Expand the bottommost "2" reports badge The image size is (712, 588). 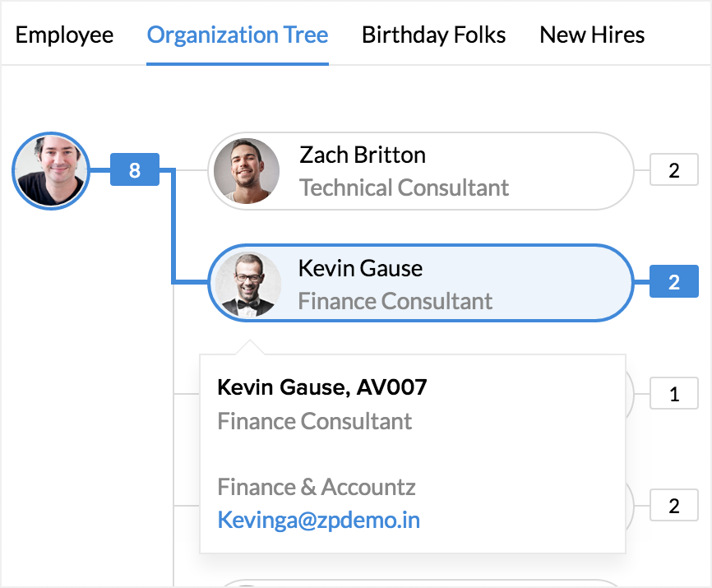(x=673, y=506)
